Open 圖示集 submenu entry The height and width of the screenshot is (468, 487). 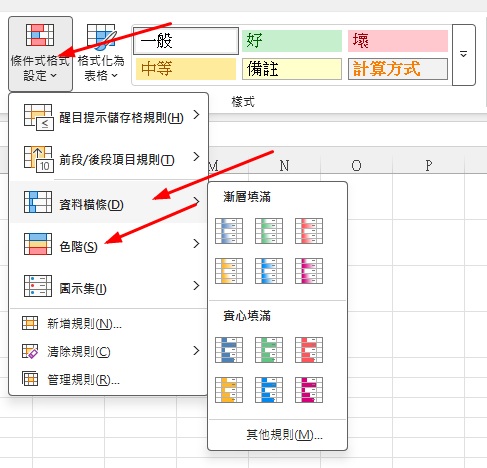pyautogui.click(x=108, y=286)
